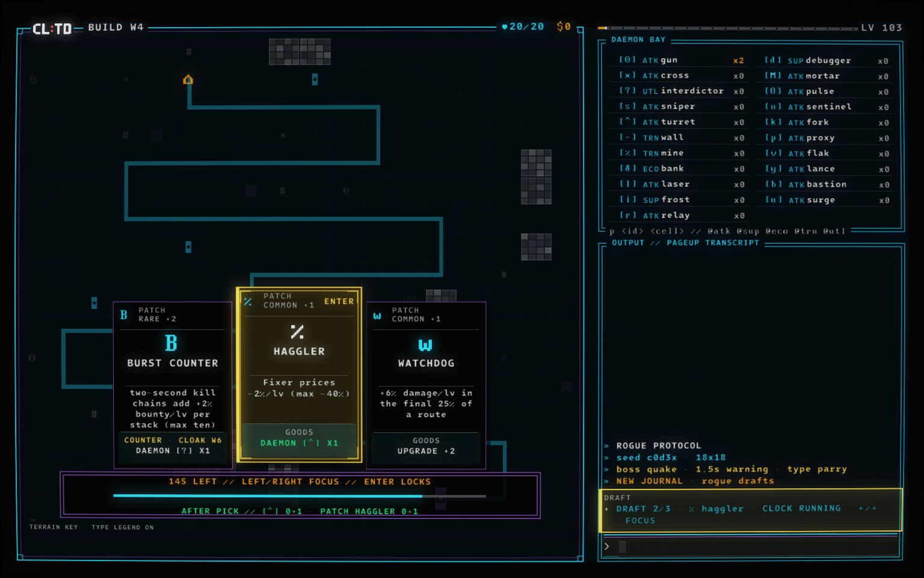Select the Watchdog card title
The width and height of the screenshot is (924, 578).
426,363
